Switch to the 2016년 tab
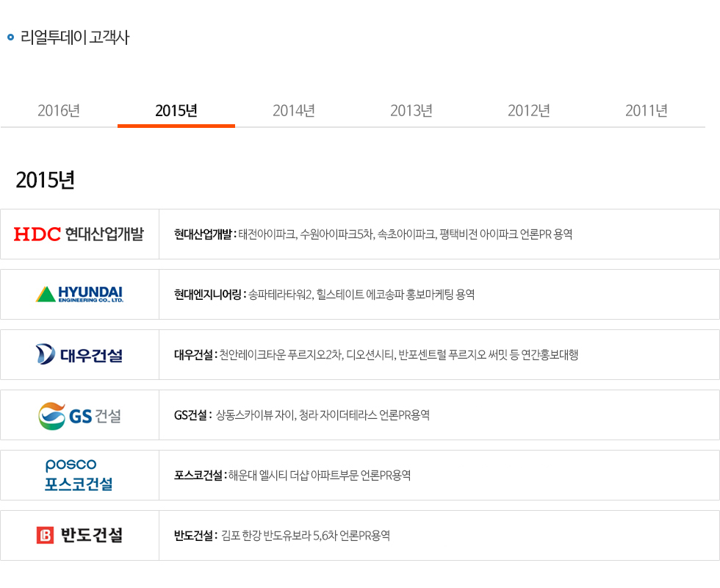Image resolution: width=720 pixels, height=588 pixels. (x=59, y=111)
